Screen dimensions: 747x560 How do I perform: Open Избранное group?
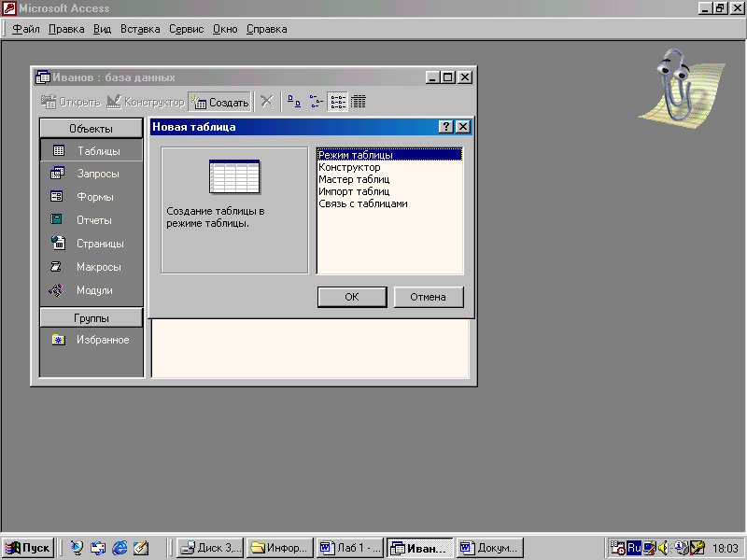(91, 340)
